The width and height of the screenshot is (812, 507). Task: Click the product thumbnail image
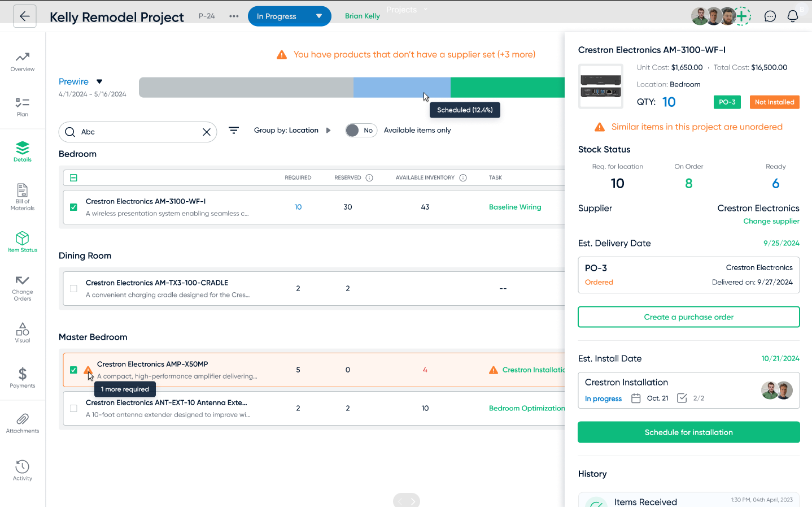click(x=601, y=86)
